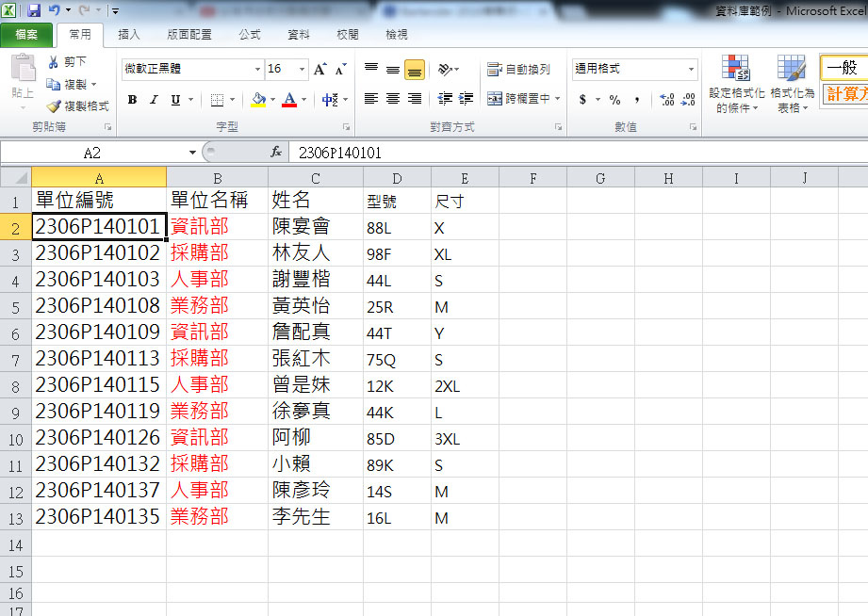Toggle Bold formatting
Viewport: 868px width, 616px height.
click(x=132, y=100)
